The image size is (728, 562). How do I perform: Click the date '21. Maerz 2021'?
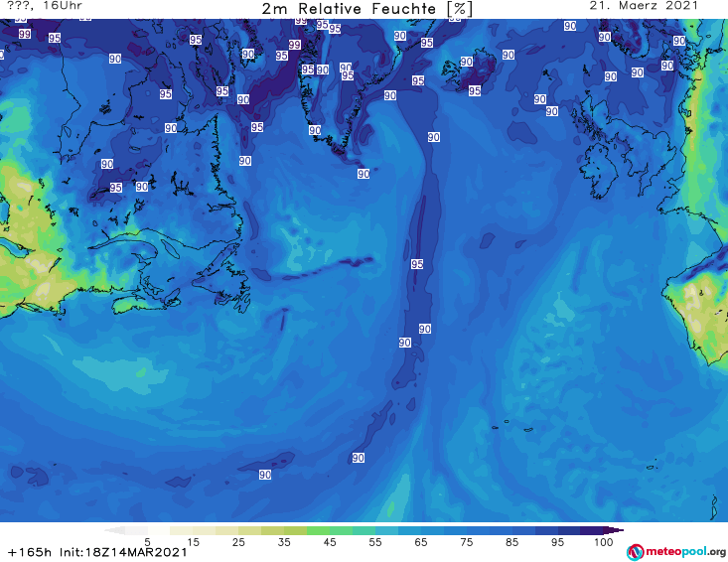coord(644,6)
